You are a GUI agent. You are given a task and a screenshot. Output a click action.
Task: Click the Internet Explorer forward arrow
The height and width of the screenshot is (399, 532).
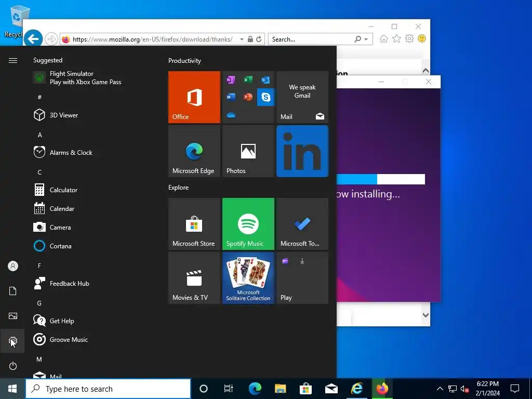click(51, 39)
